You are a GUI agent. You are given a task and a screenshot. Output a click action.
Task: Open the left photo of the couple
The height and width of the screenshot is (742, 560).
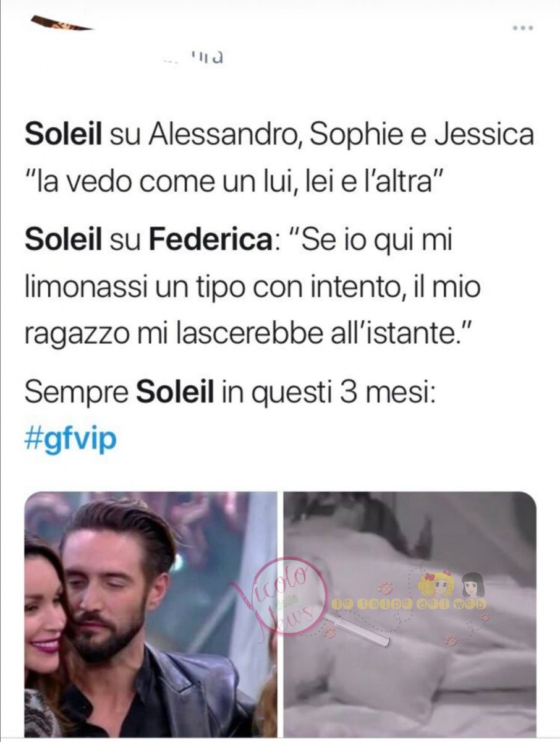[x=151, y=614]
